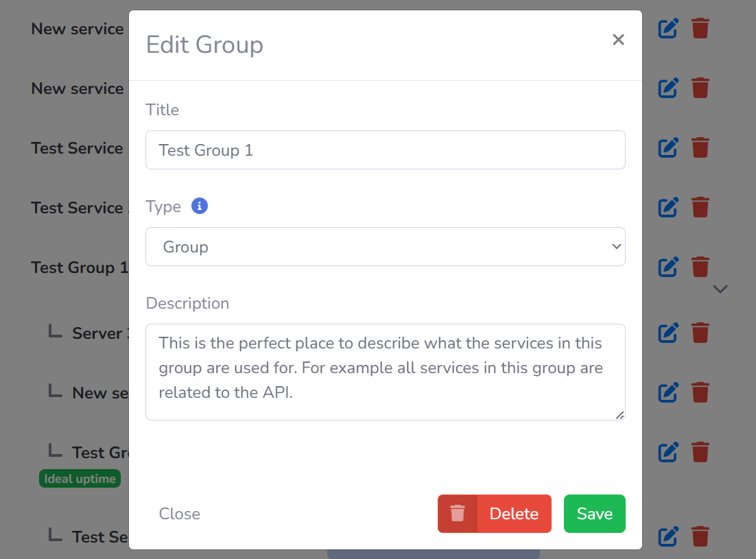The height and width of the screenshot is (559, 756).
Task: Click the Close link at the bottom left
Action: [179, 513]
